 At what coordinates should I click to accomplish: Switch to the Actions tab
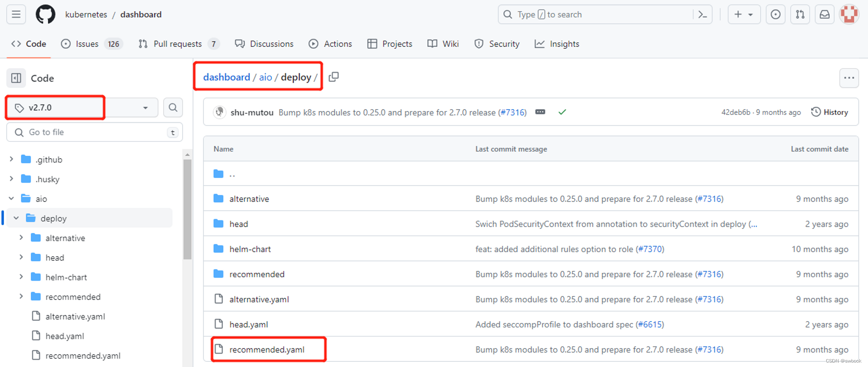coord(330,44)
